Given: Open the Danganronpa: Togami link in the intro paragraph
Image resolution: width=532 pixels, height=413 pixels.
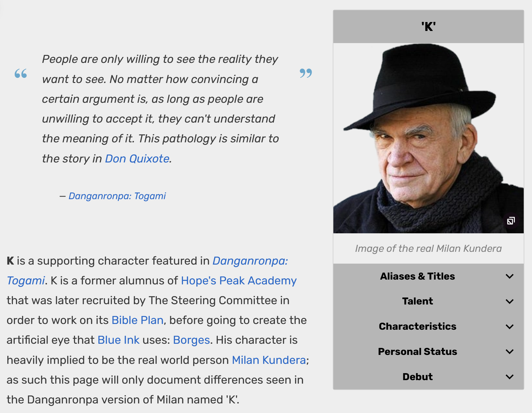Looking at the screenshot, I should [x=250, y=261].
